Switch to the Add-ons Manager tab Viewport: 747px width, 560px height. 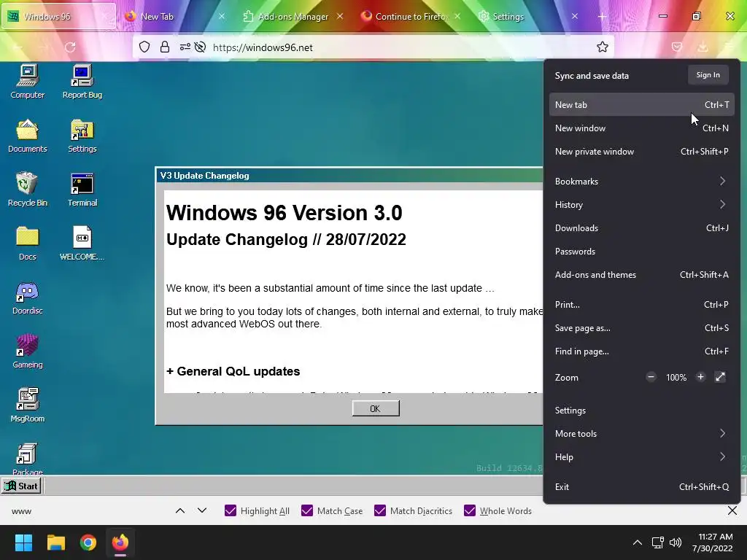tap(293, 16)
